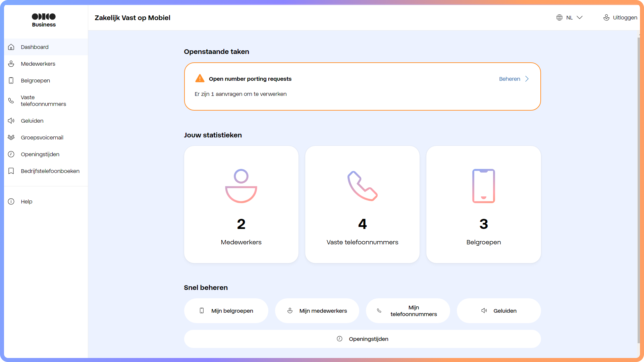Click the Openingstijden clock icon in sidebar
The width and height of the screenshot is (644, 362).
pyautogui.click(x=11, y=154)
